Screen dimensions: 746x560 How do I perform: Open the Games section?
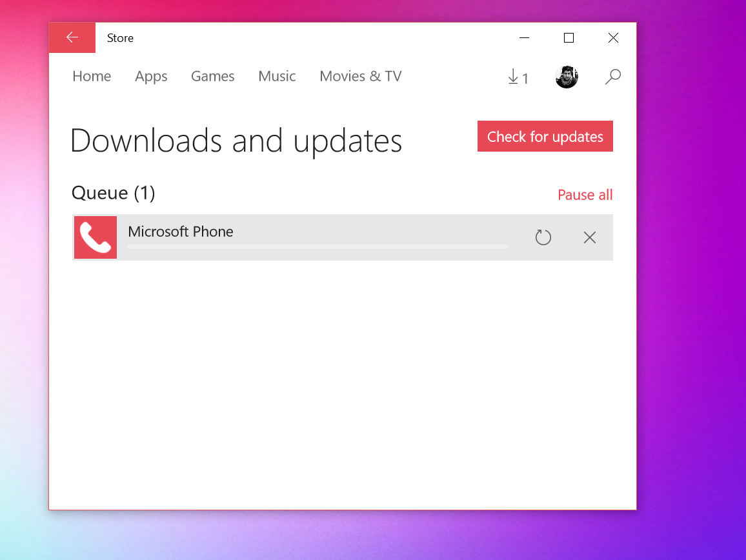pyautogui.click(x=212, y=76)
